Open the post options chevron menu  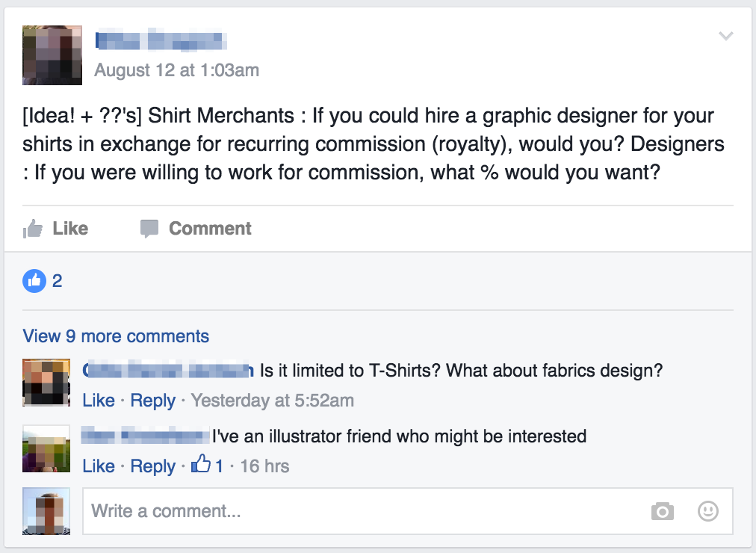725,36
